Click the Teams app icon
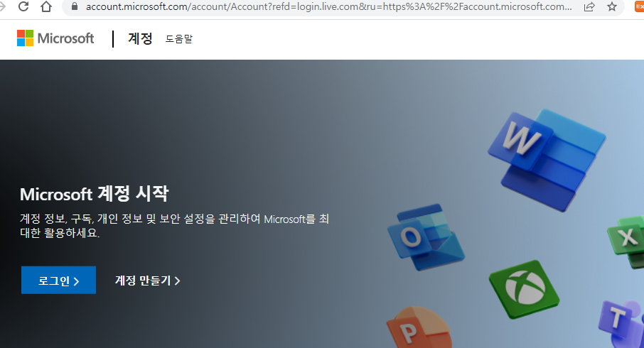Image resolution: width=644 pixels, height=348 pixels. click(621, 323)
